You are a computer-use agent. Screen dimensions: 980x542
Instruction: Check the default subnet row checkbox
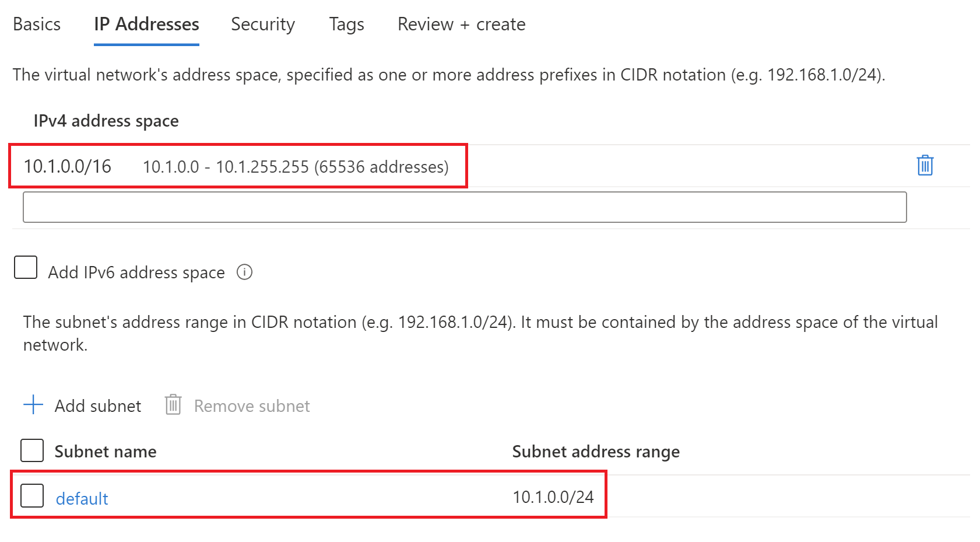coord(32,495)
